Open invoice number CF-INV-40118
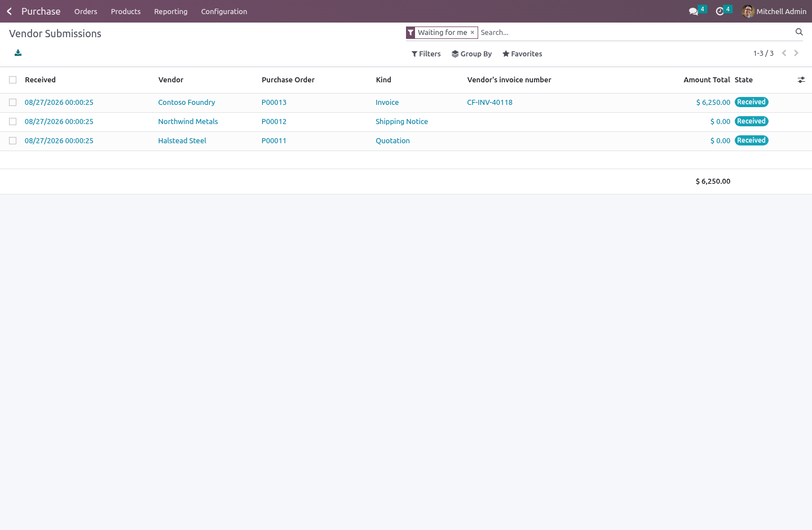Screen dimensions: 812x530 click(x=490, y=103)
